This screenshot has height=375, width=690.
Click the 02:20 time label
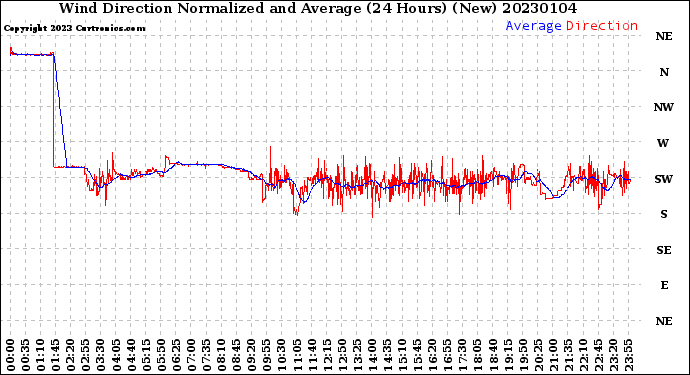(70, 355)
